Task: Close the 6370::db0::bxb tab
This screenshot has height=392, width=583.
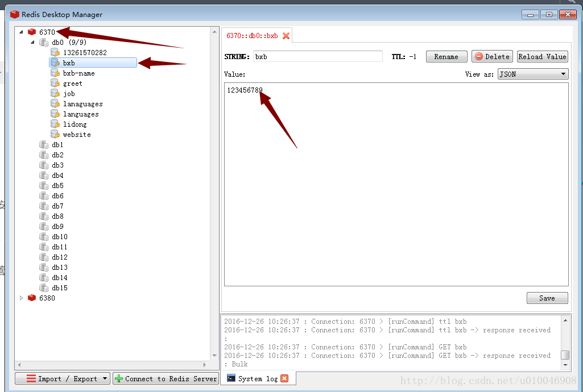Action: click(286, 36)
